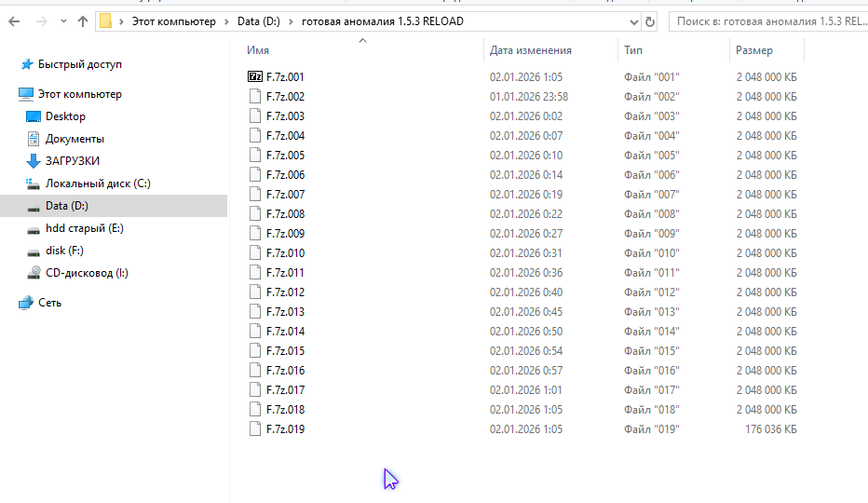Open Desktop in navigation pane
Viewport: 868px width, 503px height.
[65, 116]
